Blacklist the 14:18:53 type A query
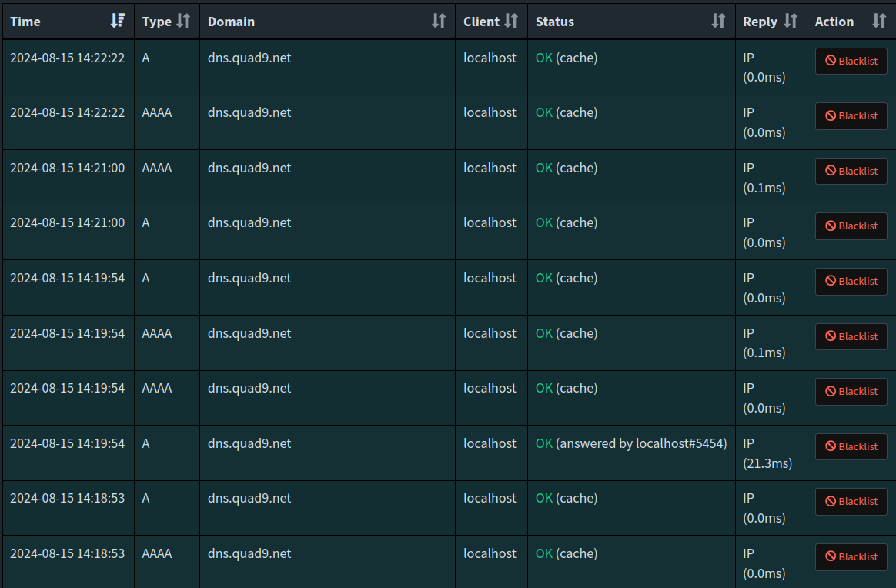The image size is (896, 588). 851,501
